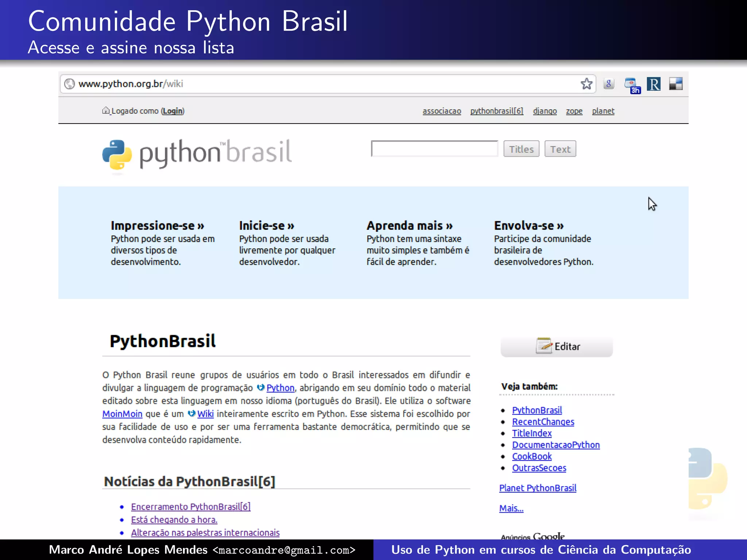Click the Mais... link
Image resolution: width=747 pixels, height=560 pixels.
coord(511,508)
